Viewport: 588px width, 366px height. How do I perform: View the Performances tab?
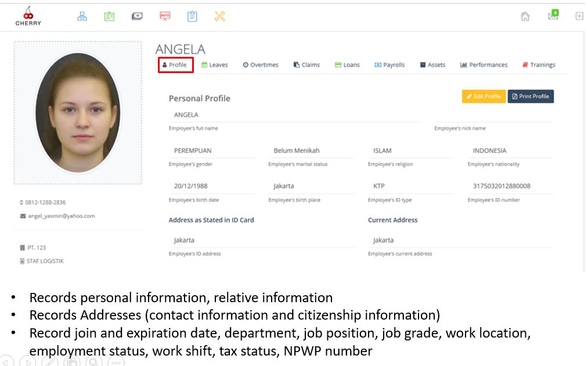click(x=484, y=65)
